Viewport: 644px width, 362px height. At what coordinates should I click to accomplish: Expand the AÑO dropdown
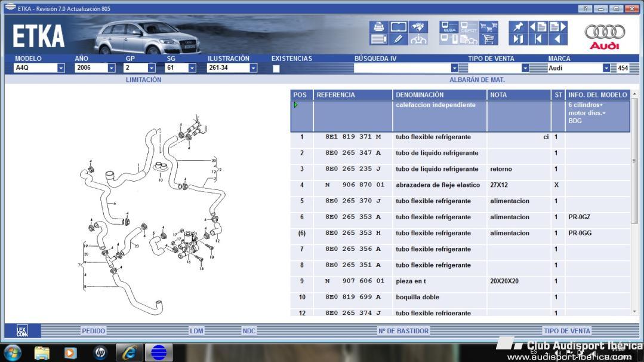pos(111,68)
